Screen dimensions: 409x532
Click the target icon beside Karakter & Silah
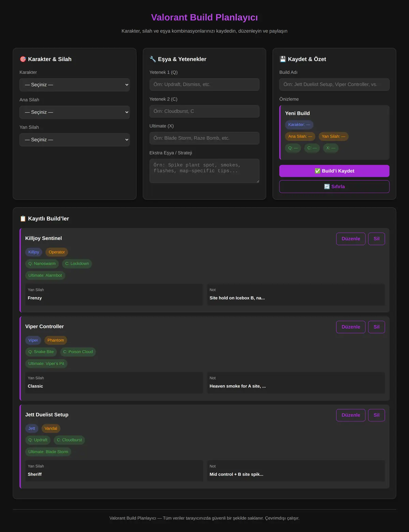(x=23, y=59)
